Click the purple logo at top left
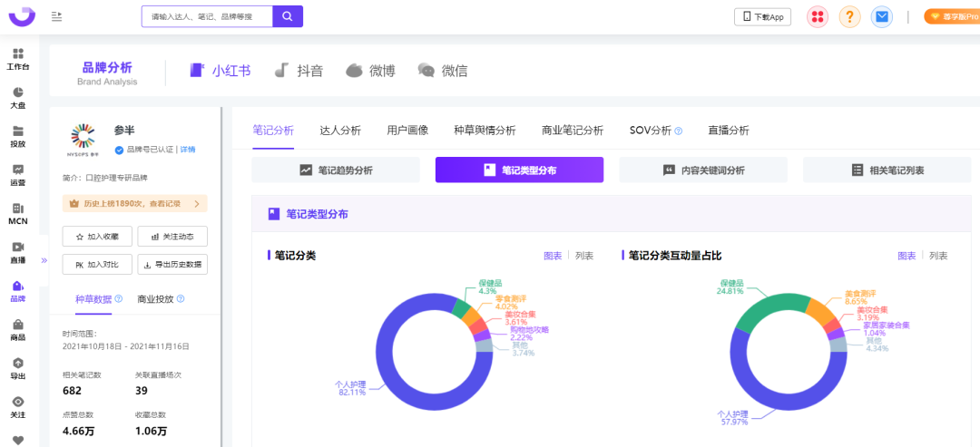This screenshot has width=980, height=447. tap(21, 16)
